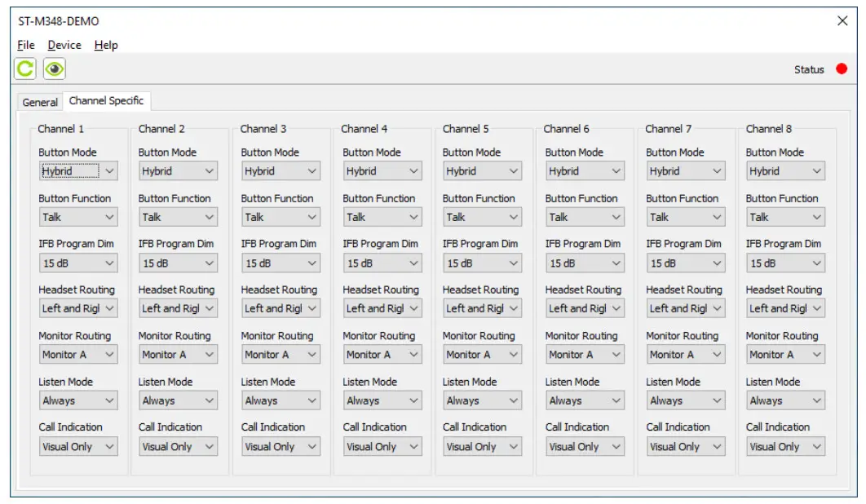Switch to the General tab
866x504 pixels.
coord(40,102)
